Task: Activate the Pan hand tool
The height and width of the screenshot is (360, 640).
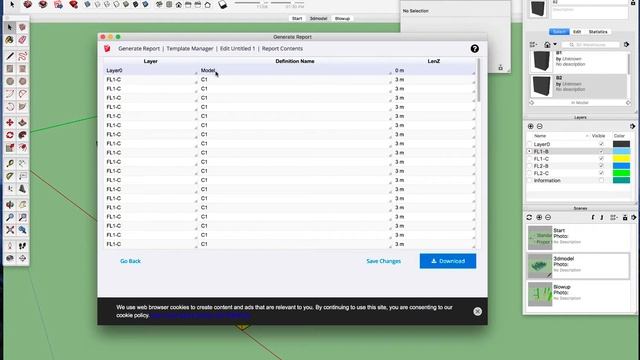Action: click(x=22, y=205)
